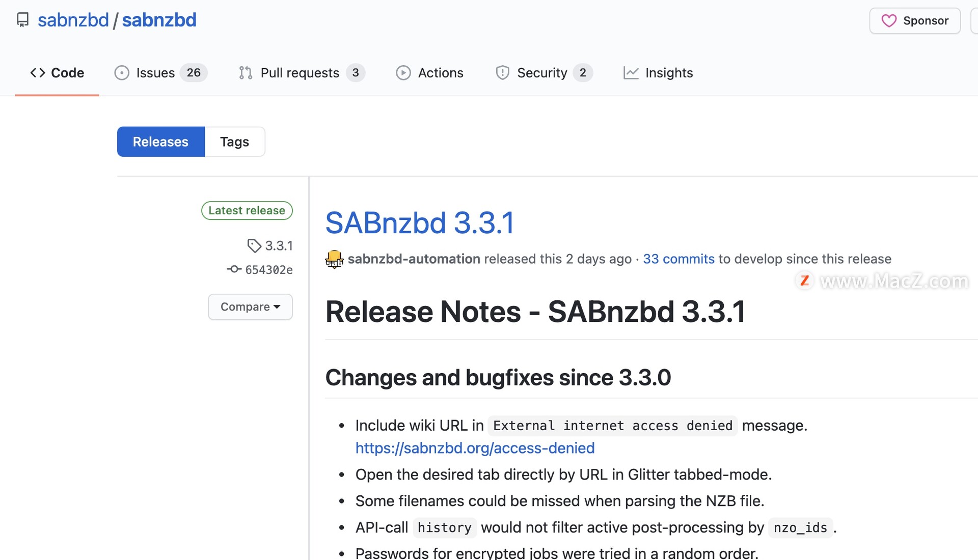Click the Actions play icon
Viewport: 978px width, 560px height.
tap(403, 73)
